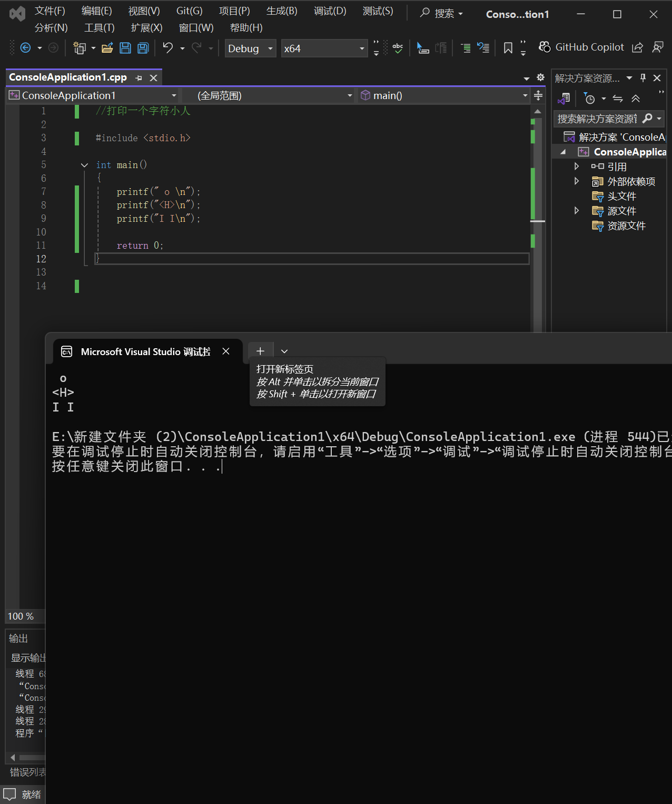Open the Solution Explorer window options dropdown
The image size is (672, 804).
[x=629, y=78]
